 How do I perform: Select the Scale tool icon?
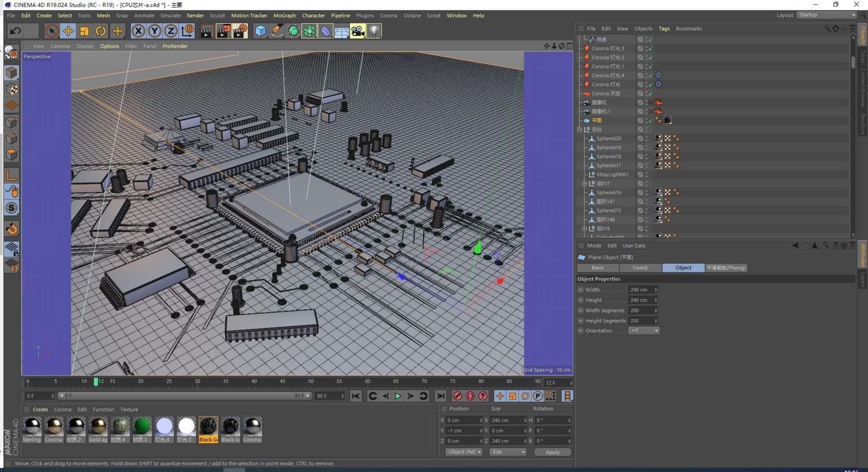[84, 31]
